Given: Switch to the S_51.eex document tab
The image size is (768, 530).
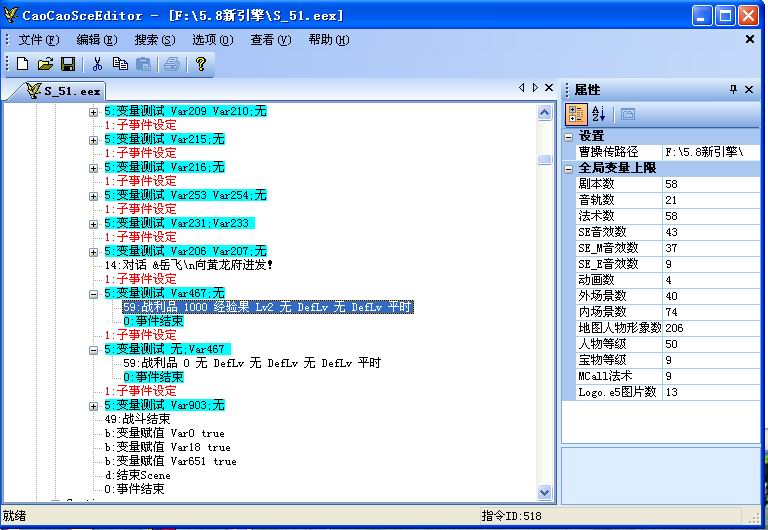Looking at the screenshot, I should [64, 90].
